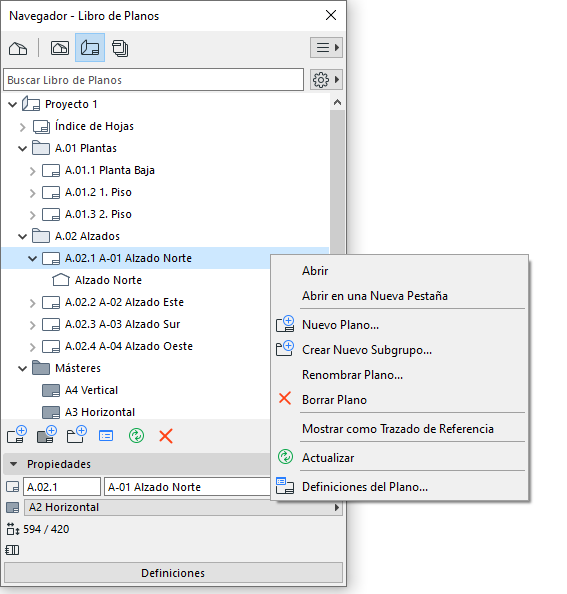Click green update toolbar icon
Image resolution: width=567 pixels, height=594 pixels.
tap(136, 436)
